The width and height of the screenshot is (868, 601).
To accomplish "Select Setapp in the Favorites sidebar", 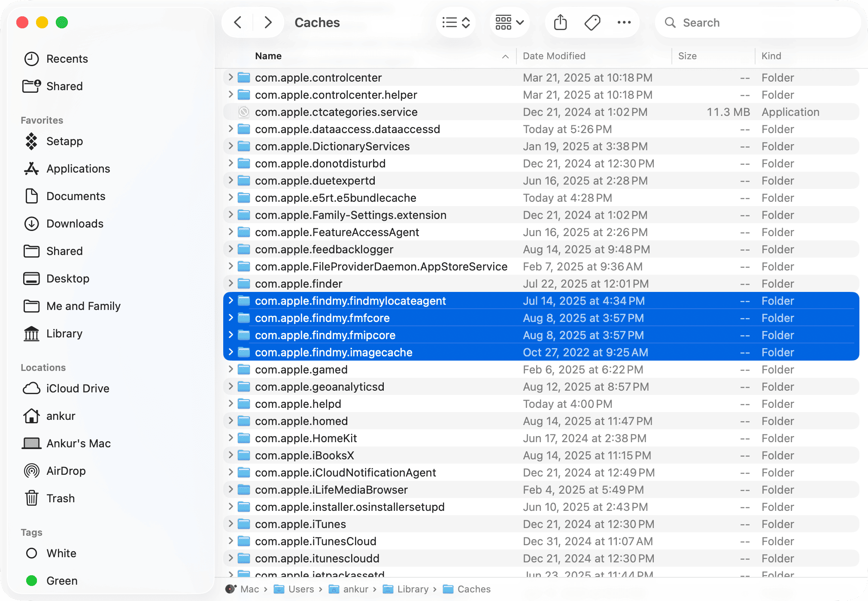I will 64,141.
